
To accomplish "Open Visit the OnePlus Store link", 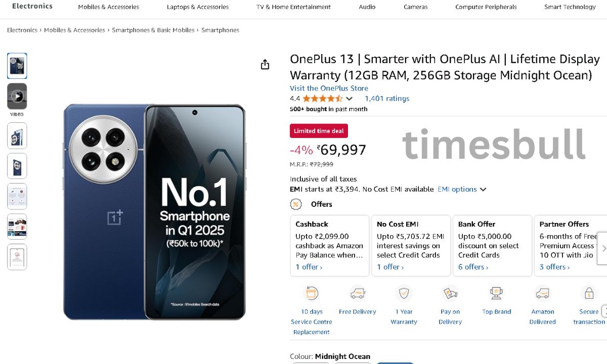I will point(329,88).
